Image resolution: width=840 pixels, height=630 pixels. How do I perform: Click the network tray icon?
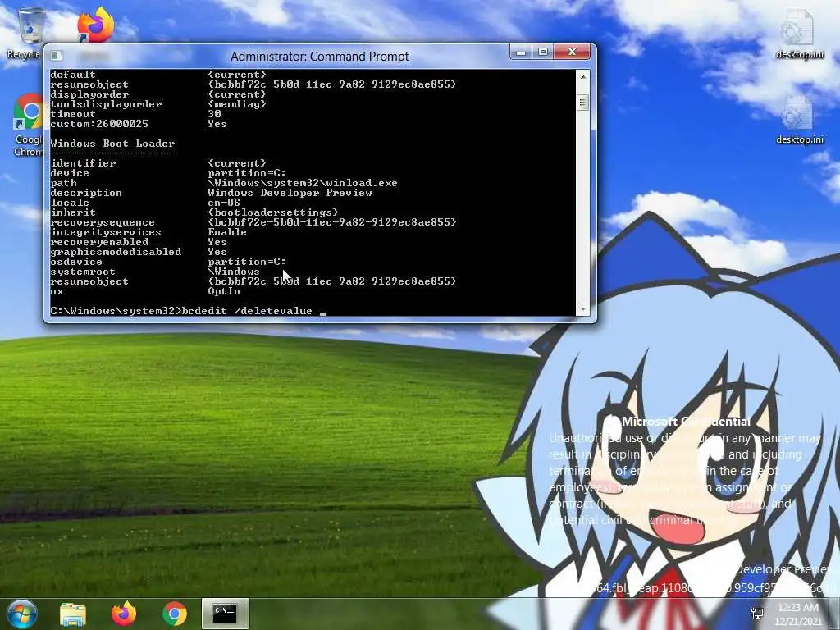pos(757,614)
